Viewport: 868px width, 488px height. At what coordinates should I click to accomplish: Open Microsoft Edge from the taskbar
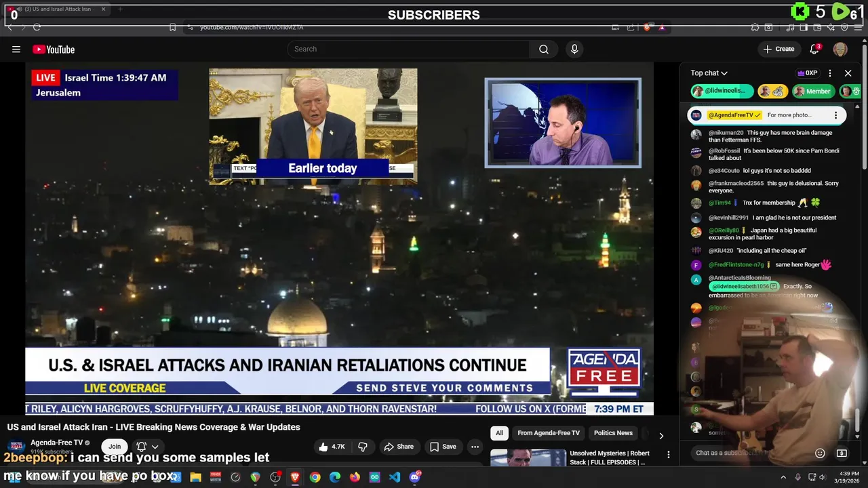[x=335, y=477]
